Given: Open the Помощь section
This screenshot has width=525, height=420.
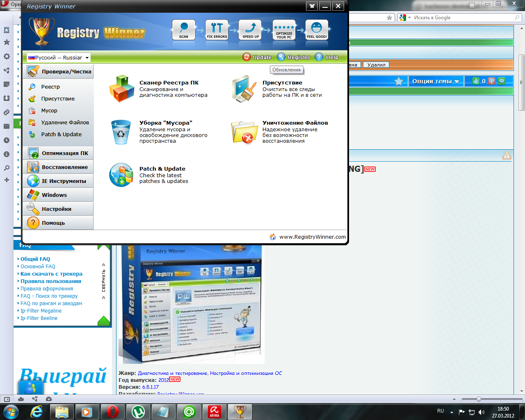Looking at the screenshot, I should [x=58, y=223].
